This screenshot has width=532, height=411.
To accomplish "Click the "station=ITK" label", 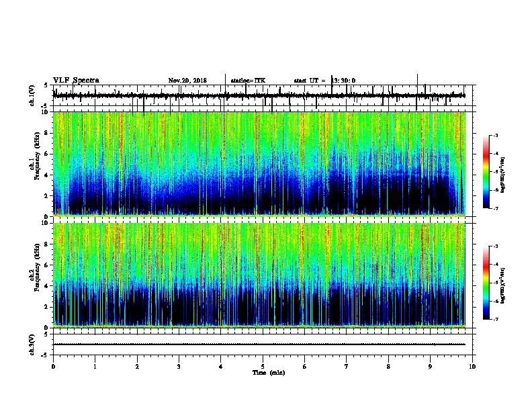I will pyautogui.click(x=248, y=81).
